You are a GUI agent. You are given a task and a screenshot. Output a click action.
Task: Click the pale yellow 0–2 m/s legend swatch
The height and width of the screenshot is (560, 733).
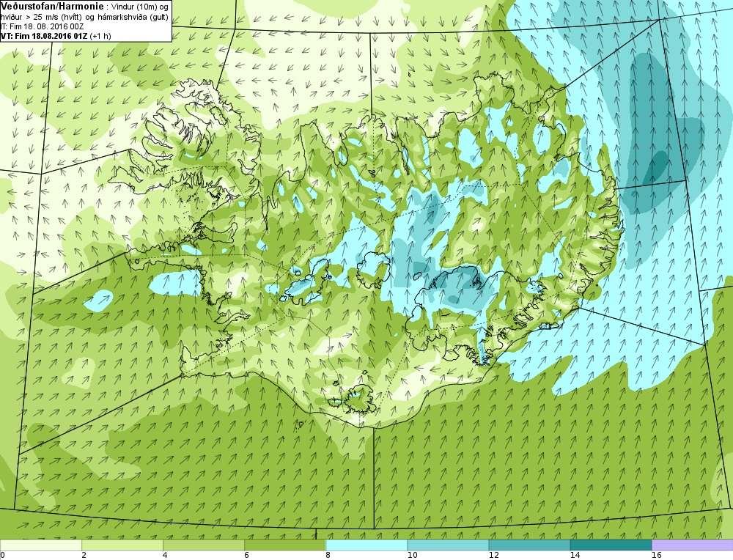[40, 545]
